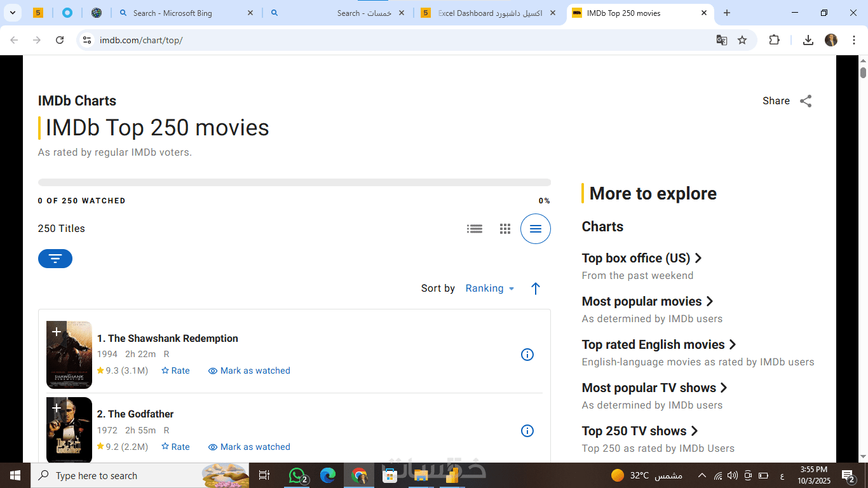Image resolution: width=868 pixels, height=488 pixels.
Task: Open the taskbar clock and date
Action: point(813,475)
